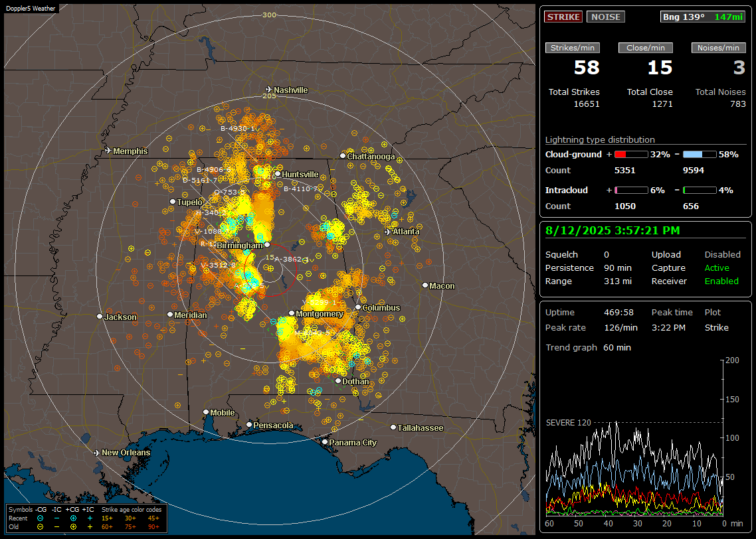The width and height of the screenshot is (756, 539).
Task: Click the Capture status Active
Action: pos(717,268)
